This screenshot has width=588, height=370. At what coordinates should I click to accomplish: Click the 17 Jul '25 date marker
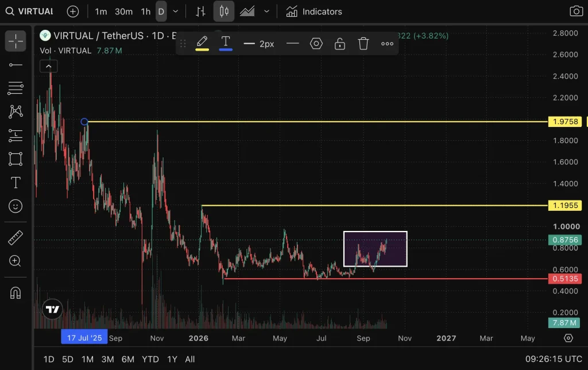coord(84,337)
